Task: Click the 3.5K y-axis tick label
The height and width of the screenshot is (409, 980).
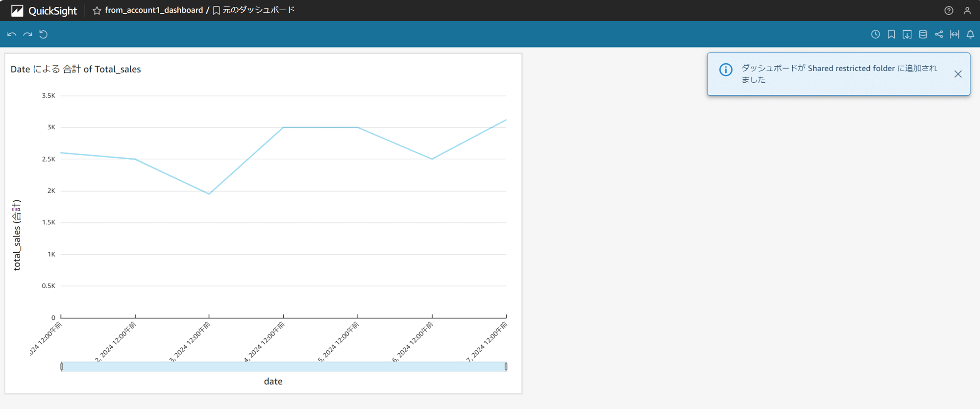Action: 49,96
